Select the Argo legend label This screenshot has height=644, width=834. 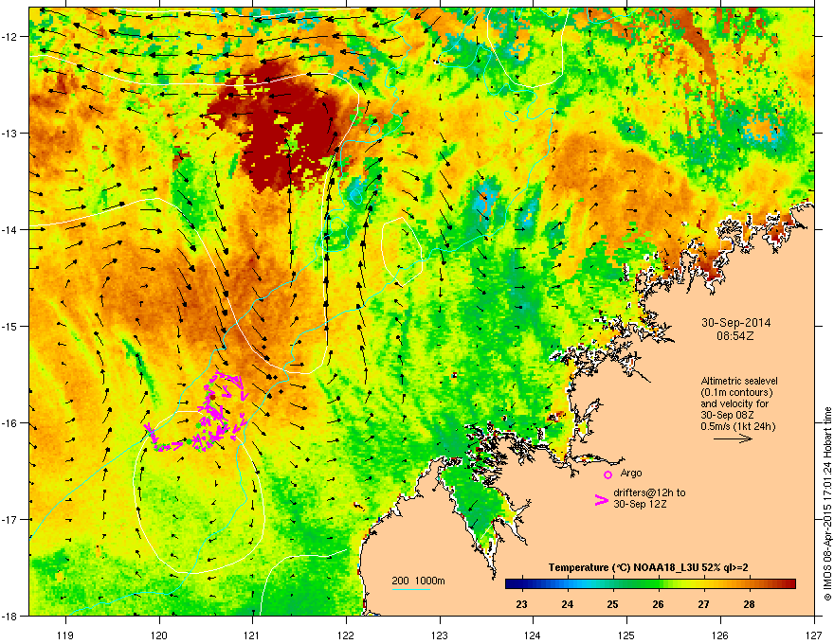click(x=631, y=473)
